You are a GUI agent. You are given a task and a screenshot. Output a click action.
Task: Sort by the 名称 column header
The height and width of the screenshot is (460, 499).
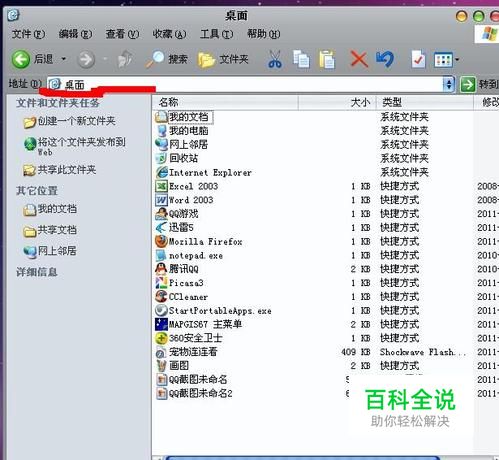[225, 102]
